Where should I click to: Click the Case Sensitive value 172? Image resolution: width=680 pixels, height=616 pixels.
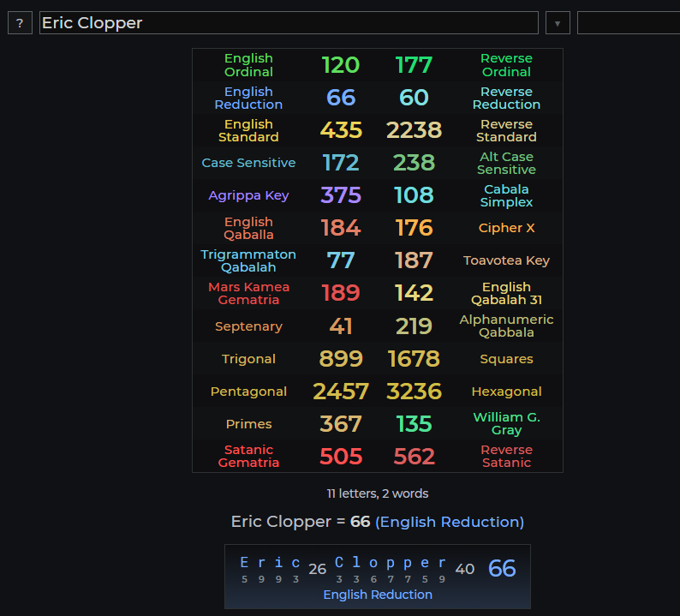click(x=341, y=163)
